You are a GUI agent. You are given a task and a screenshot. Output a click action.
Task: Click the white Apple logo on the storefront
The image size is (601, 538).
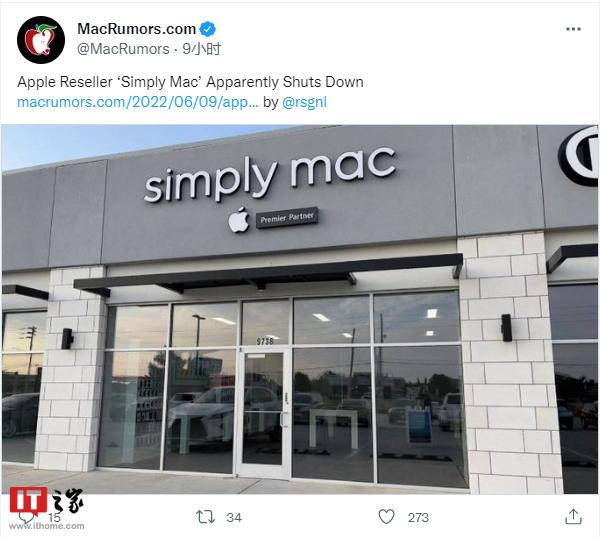coord(239,220)
